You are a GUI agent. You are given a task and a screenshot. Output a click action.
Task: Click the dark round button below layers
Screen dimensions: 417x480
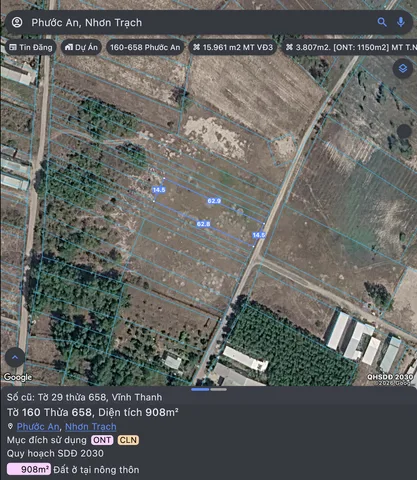[404, 131]
